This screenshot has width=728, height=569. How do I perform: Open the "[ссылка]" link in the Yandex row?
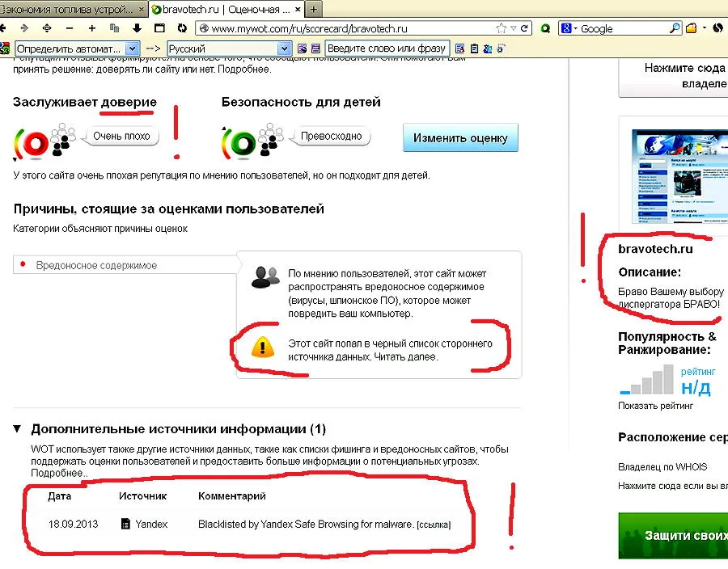tap(434, 525)
